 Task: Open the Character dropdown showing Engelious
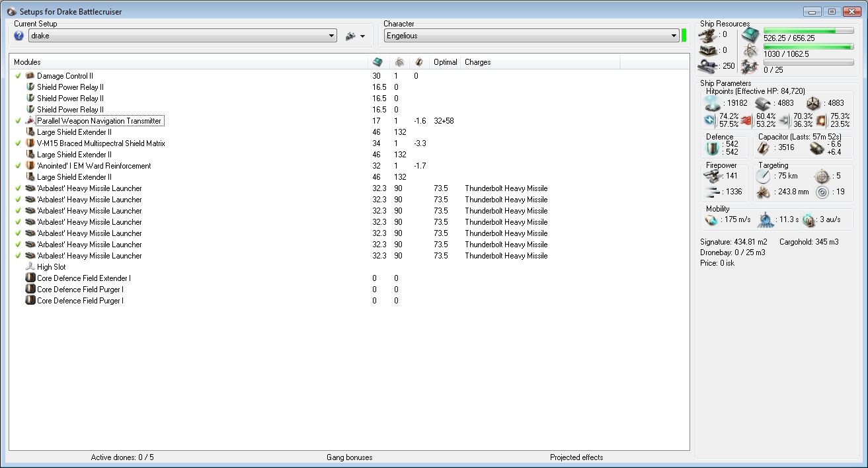(532, 36)
